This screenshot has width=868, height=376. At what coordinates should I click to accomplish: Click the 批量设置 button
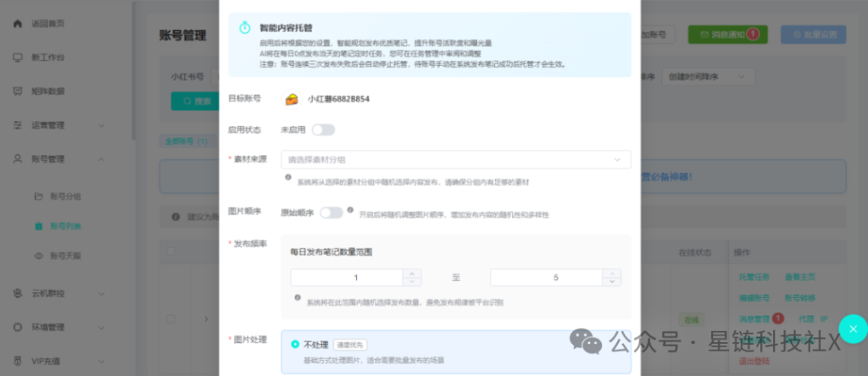(x=813, y=34)
